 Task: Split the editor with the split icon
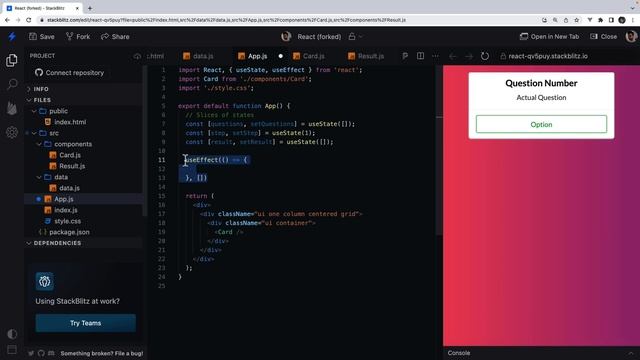[x=420, y=56]
